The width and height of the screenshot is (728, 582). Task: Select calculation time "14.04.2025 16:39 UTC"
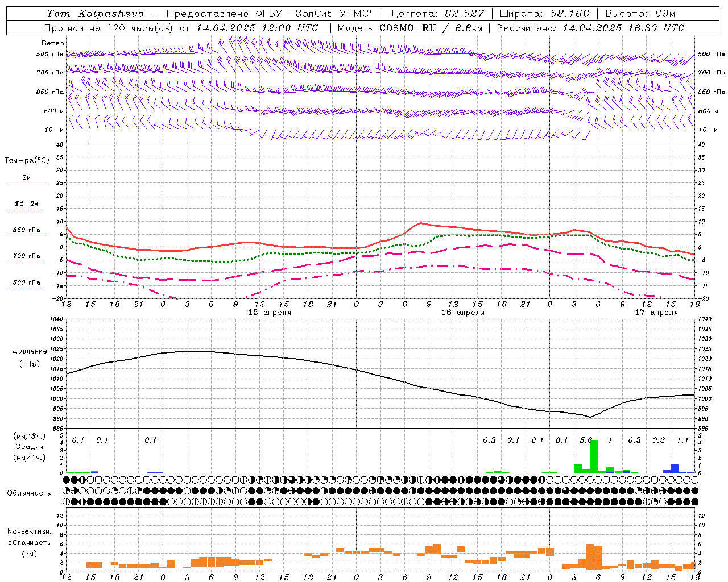point(623,28)
